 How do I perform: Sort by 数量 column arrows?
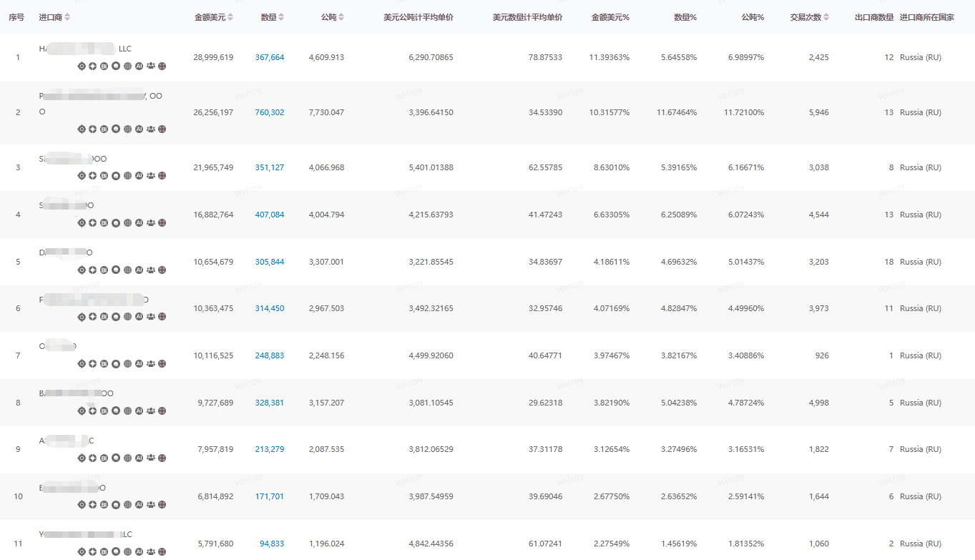pyautogui.click(x=281, y=17)
